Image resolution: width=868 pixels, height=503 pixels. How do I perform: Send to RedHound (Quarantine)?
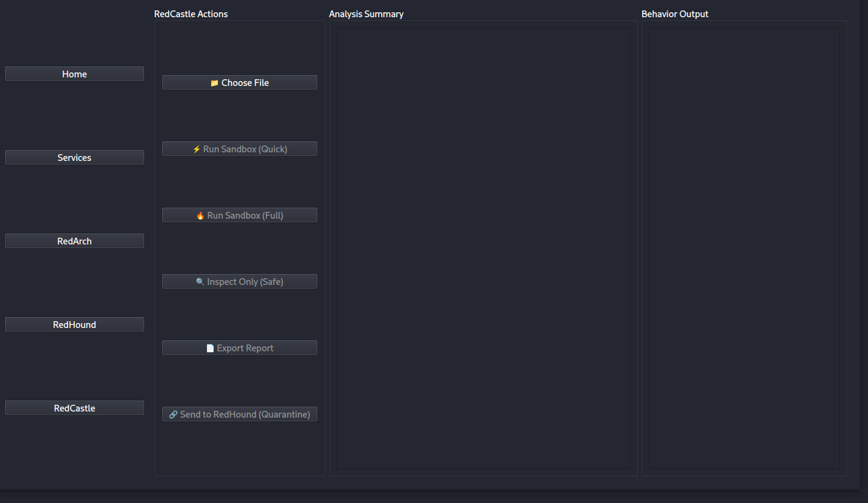click(x=239, y=414)
